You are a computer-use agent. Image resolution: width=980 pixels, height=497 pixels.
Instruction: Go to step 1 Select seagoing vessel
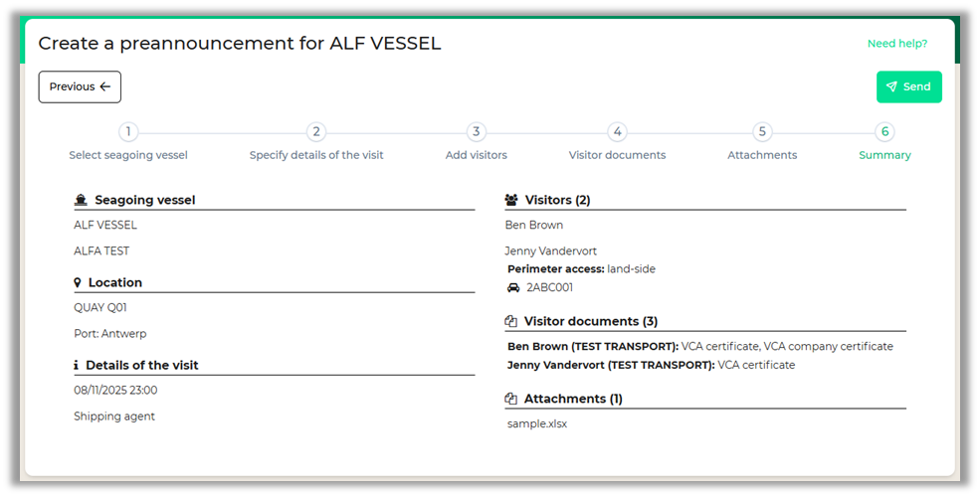[x=128, y=132]
